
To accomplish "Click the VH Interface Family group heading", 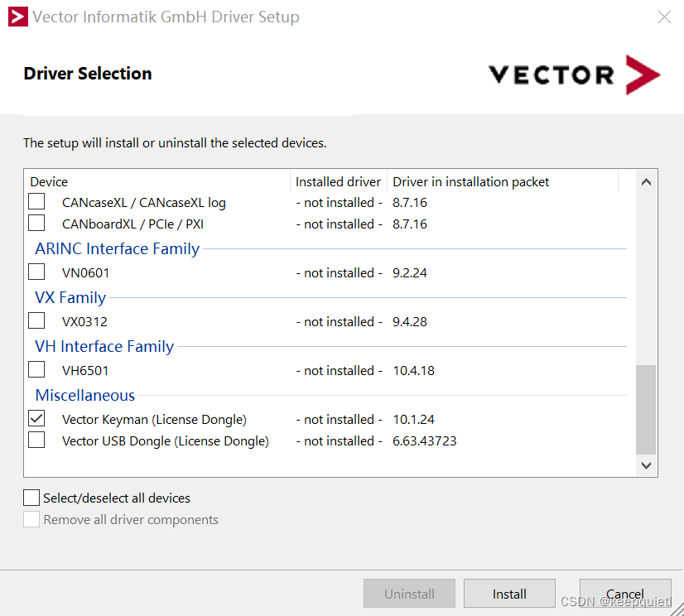I will pos(104,346).
